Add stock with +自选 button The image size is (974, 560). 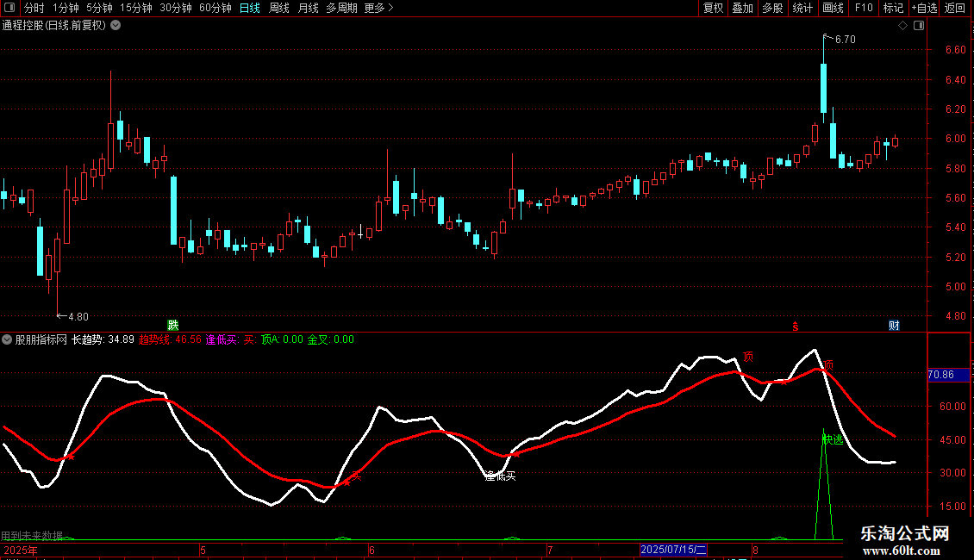pyautogui.click(x=924, y=8)
